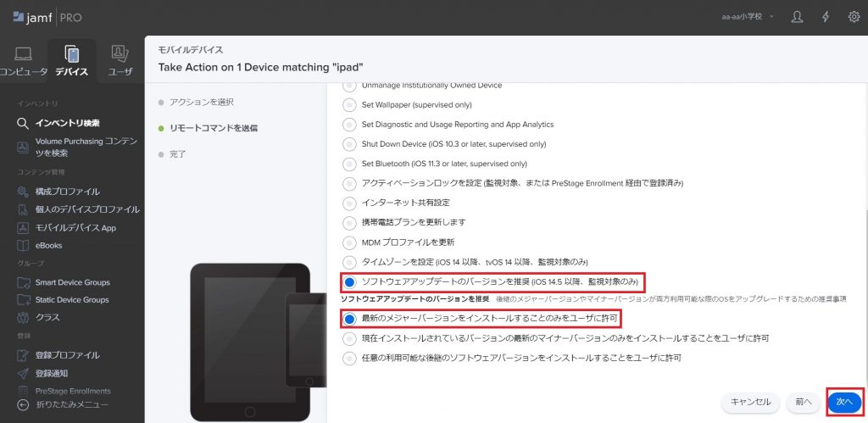Switch to the ユーザ tab

(x=120, y=61)
